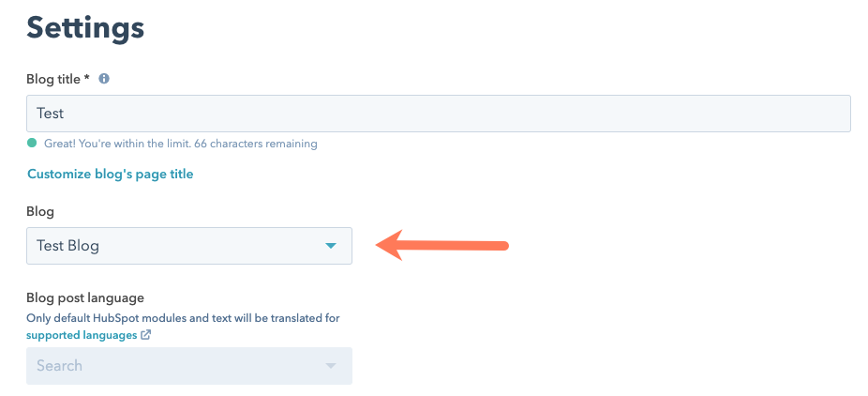Viewport: 868px width, 396px height.
Task: Open the Customize blog's page title link
Action: [x=111, y=174]
